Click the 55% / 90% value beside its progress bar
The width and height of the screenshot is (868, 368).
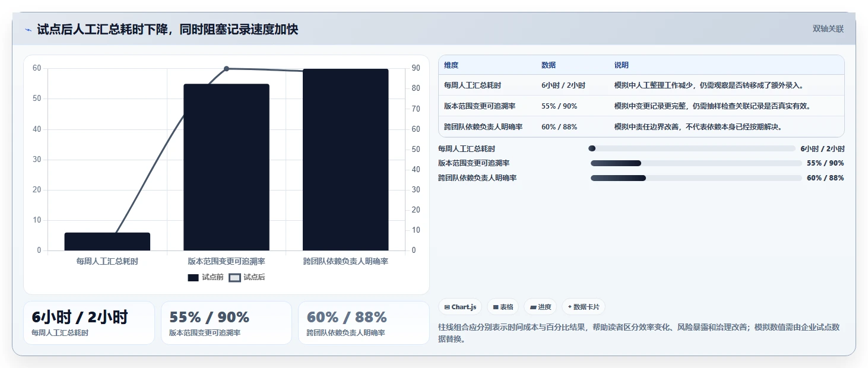tap(825, 163)
